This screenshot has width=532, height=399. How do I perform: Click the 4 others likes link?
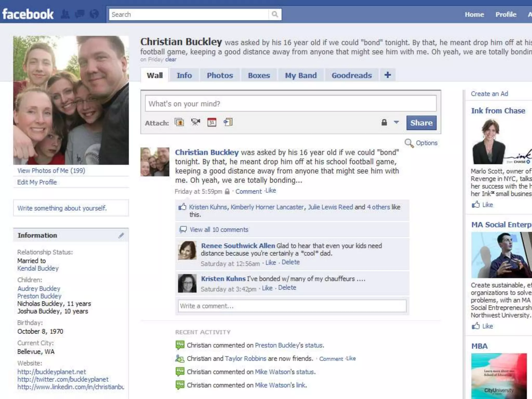click(378, 207)
